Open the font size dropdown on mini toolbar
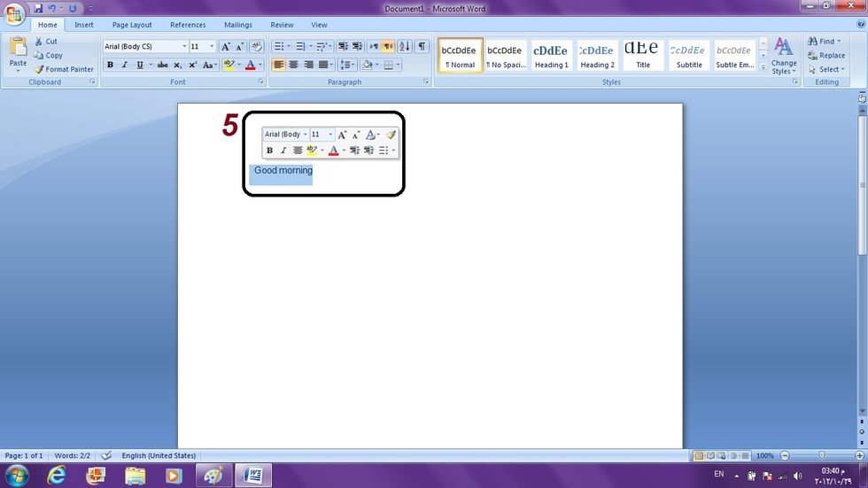This screenshot has width=868, height=488. click(330, 135)
